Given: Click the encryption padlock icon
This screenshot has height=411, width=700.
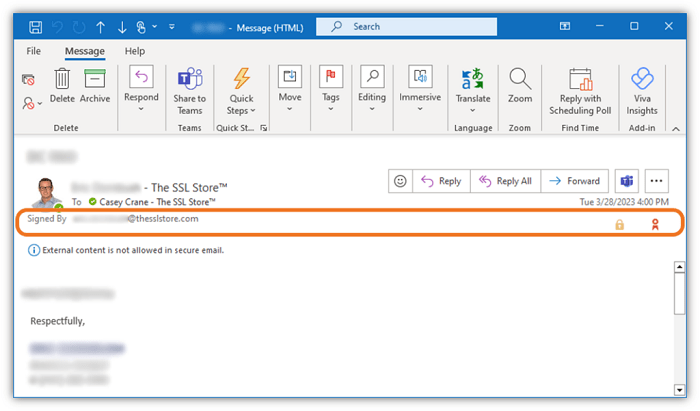Looking at the screenshot, I should click(x=619, y=225).
